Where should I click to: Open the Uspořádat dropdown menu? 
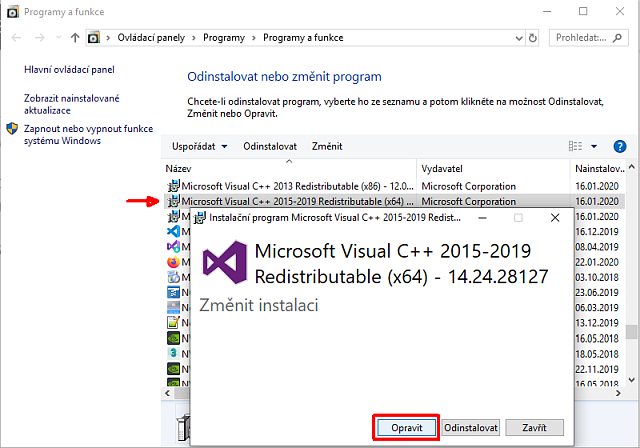[x=199, y=146]
